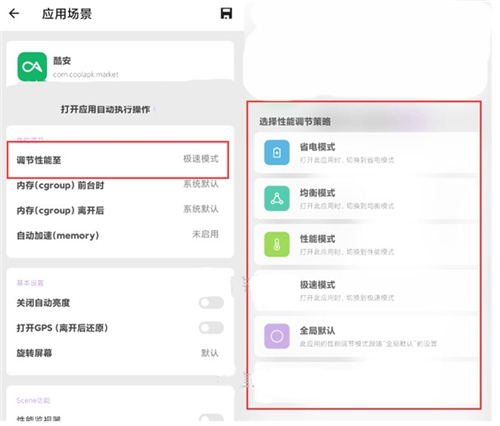Click the 打开此应用时，切换到均衡模式 description

click(x=347, y=206)
